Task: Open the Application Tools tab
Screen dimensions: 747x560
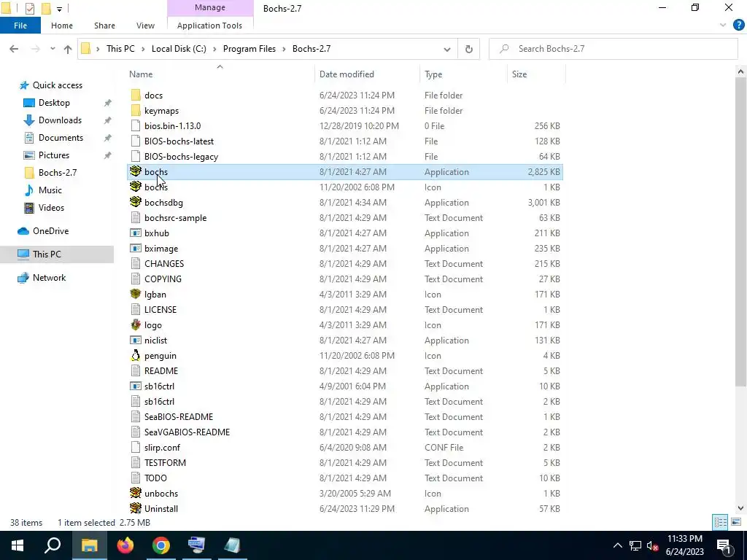Action: pos(209,26)
